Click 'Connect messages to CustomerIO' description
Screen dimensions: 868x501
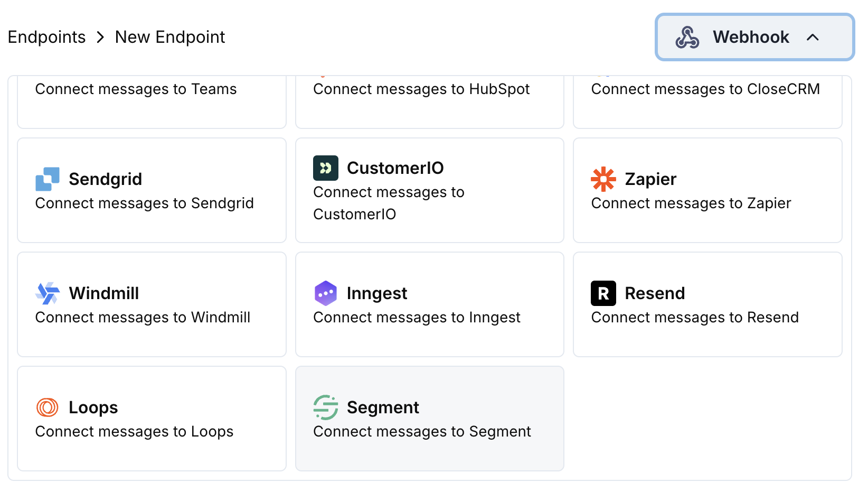(389, 203)
